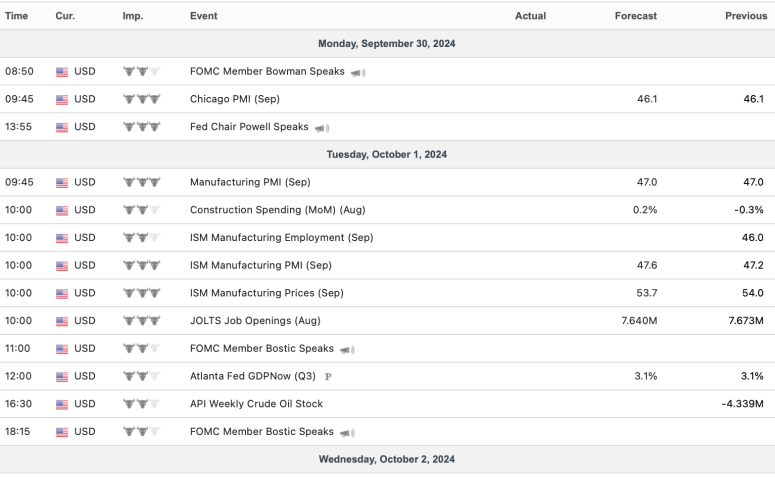
Task: Click bull importance icons for Construction Spending
Action: point(141,210)
